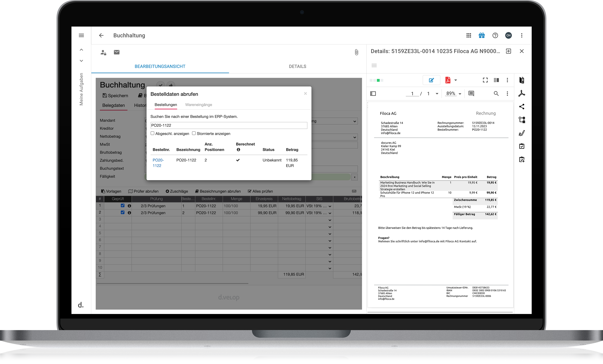Click the gift box news icon
Viewport: 603px width, 364px height.
482,35
